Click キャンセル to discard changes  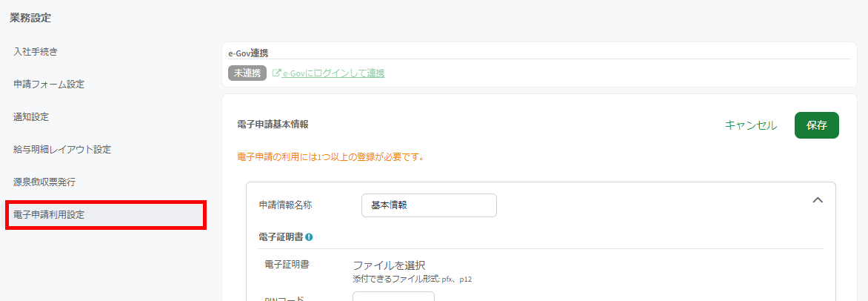[751, 125]
